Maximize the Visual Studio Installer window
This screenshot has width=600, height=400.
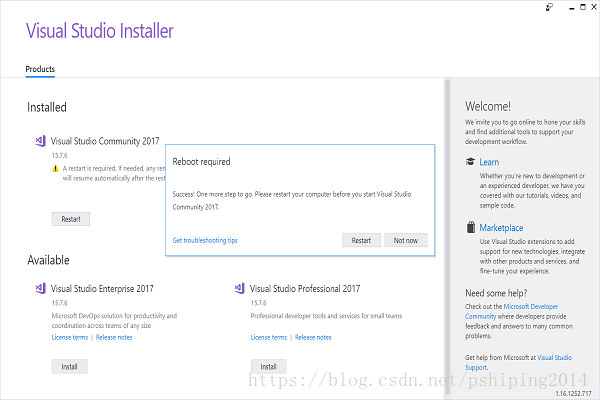pyautogui.click(x=583, y=7)
